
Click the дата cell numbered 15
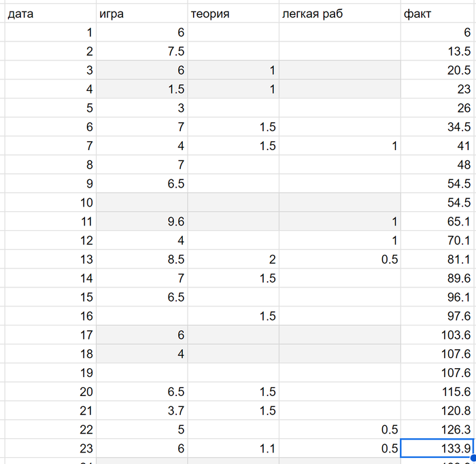tap(49, 297)
